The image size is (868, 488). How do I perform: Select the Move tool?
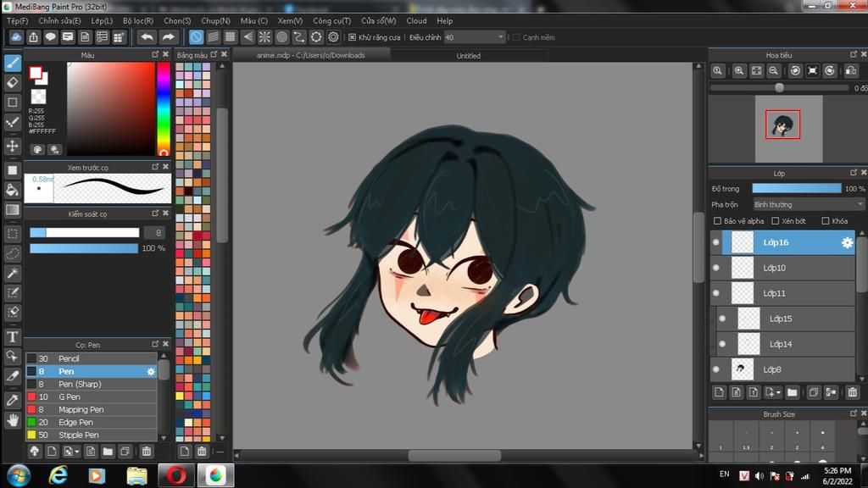13,146
